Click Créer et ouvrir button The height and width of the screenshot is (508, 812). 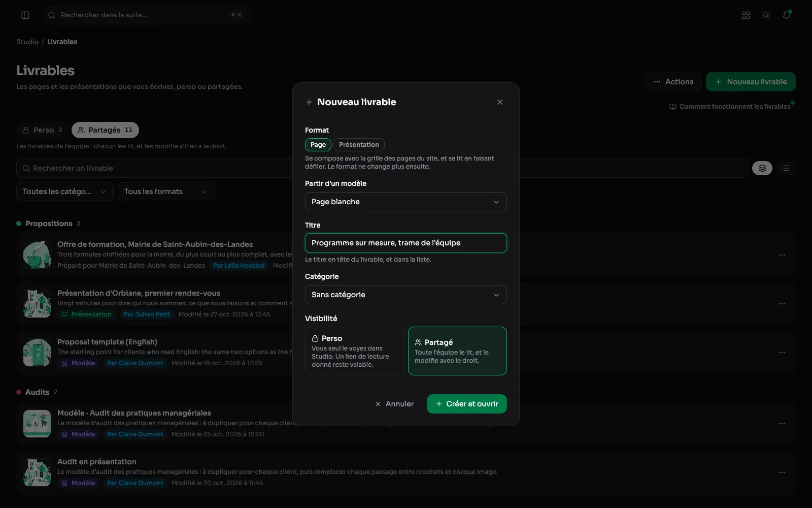point(467,404)
